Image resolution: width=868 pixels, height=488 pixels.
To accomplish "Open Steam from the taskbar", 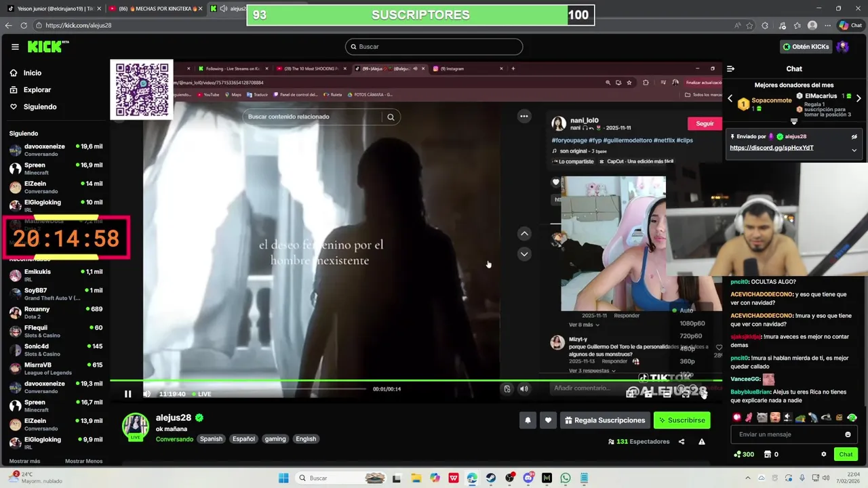I will (490, 478).
